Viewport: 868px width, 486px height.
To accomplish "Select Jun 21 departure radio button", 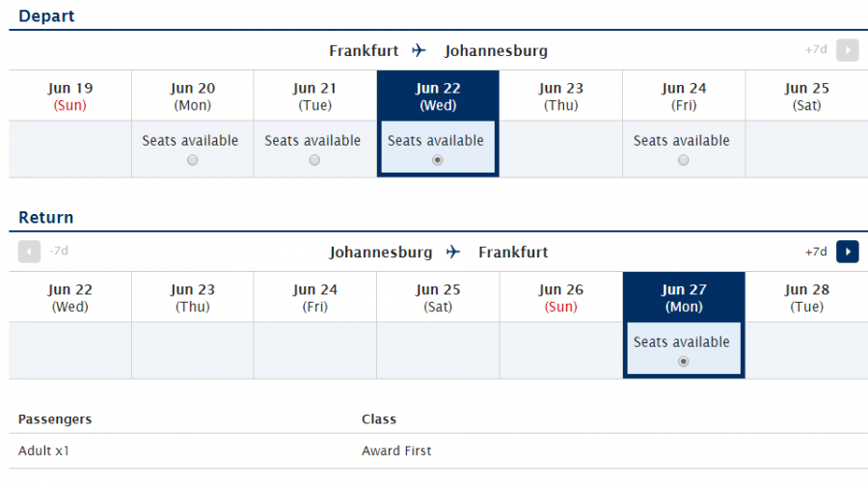I will [x=314, y=160].
